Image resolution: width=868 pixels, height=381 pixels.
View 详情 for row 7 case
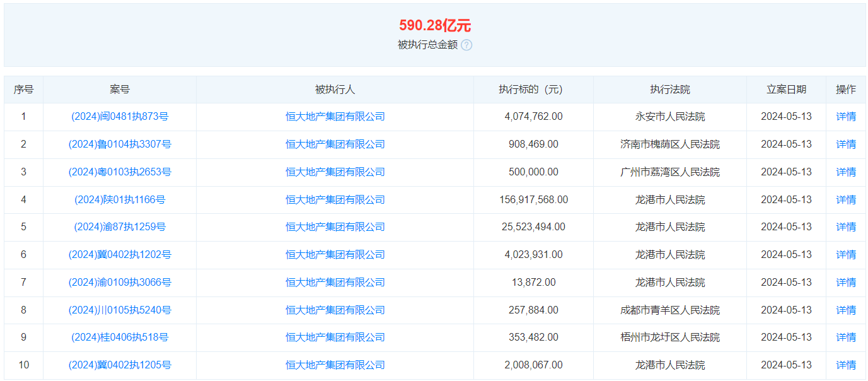click(846, 283)
